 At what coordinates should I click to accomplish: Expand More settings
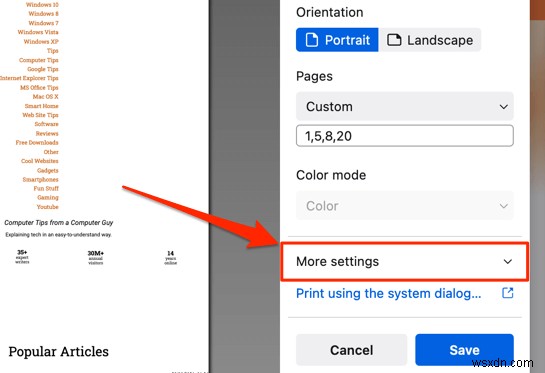[x=405, y=261]
